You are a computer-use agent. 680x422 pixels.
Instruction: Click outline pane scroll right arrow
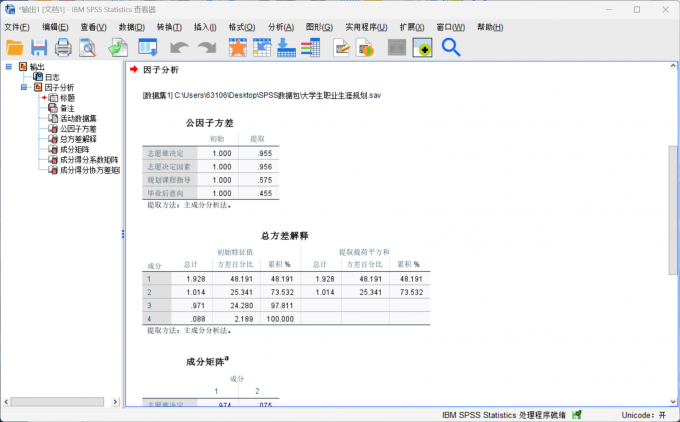coord(115,402)
